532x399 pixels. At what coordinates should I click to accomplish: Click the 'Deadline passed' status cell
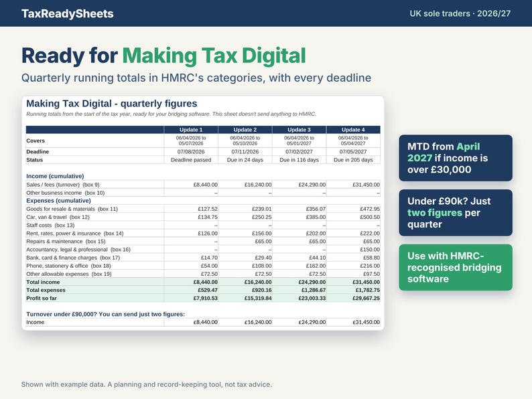[x=191, y=160]
